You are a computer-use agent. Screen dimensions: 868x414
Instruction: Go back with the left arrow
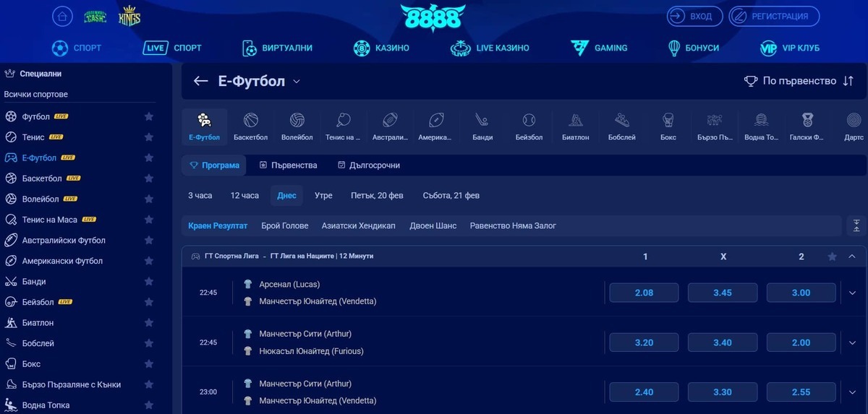coord(201,81)
